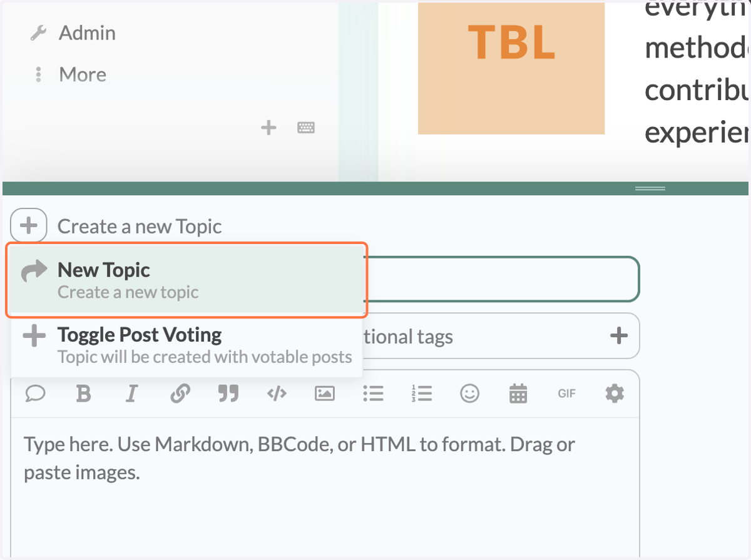The height and width of the screenshot is (560, 751).
Task: Open keyboard shortcuts icon in sidebar
Action: point(306,128)
